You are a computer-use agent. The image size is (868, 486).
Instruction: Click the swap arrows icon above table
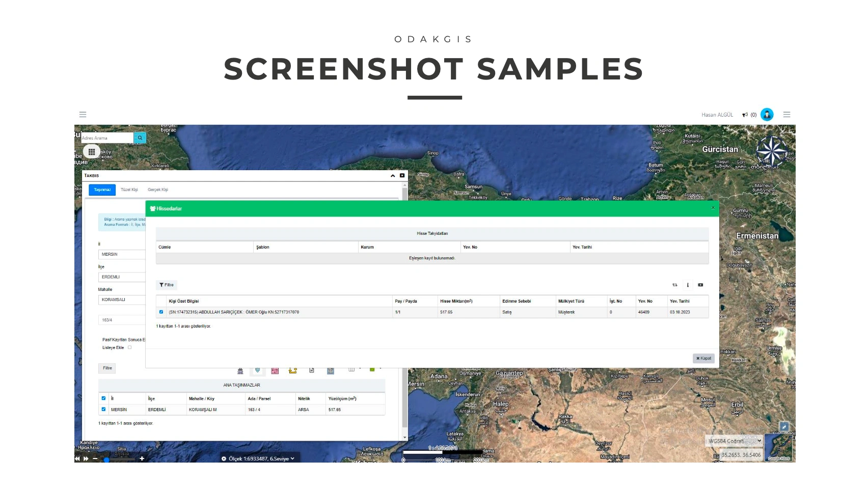point(675,285)
